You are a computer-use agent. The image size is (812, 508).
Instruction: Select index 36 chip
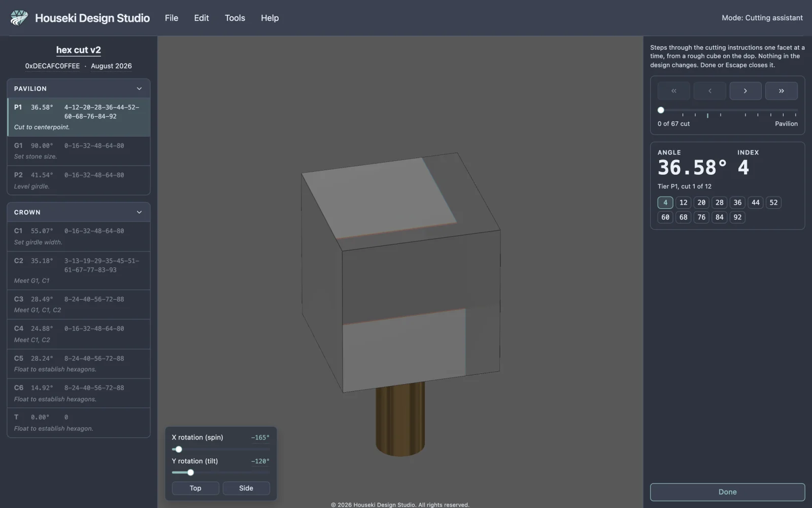(737, 203)
